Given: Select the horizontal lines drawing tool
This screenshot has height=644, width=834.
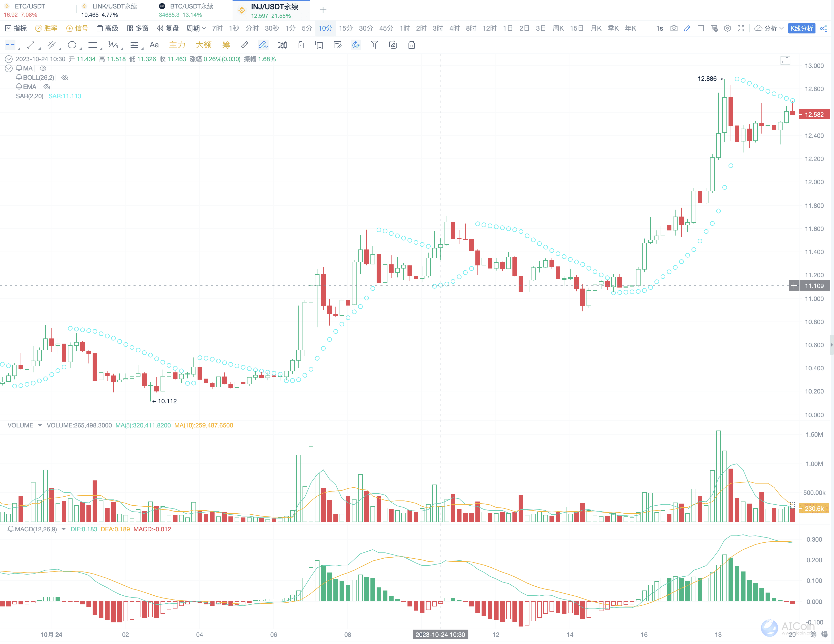Looking at the screenshot, I should coord(92,45).
